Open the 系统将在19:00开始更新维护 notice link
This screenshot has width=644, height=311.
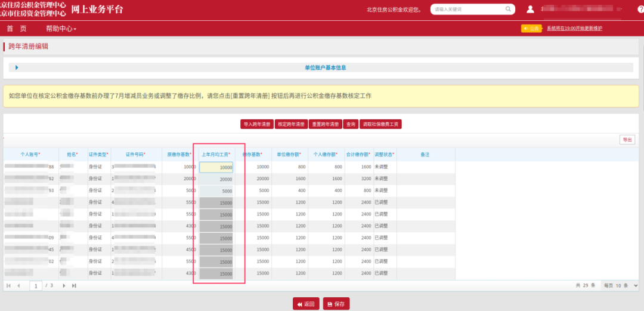tap(575, 29)
